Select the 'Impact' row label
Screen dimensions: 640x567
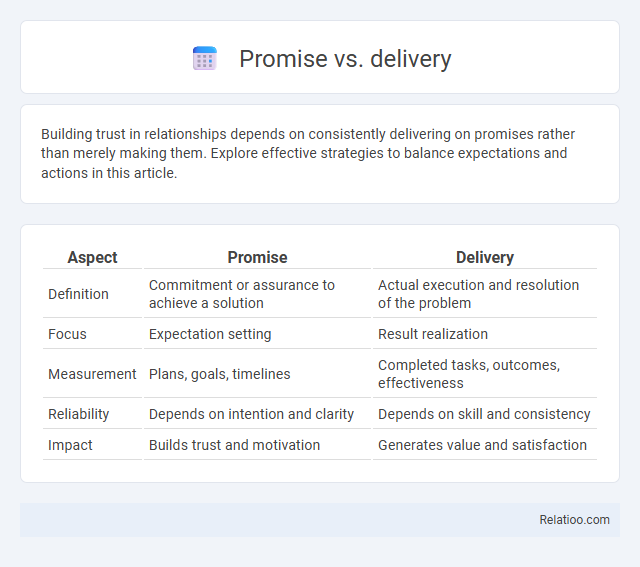(x=70, y=445)
